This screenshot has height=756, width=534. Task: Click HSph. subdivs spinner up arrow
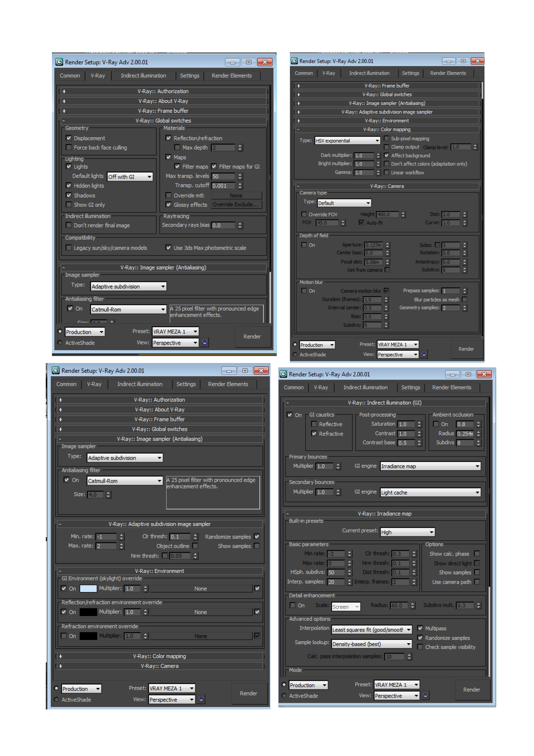350,570
